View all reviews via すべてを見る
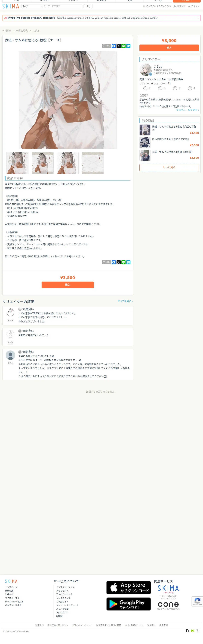203x644 pixels. pos(125,301)
